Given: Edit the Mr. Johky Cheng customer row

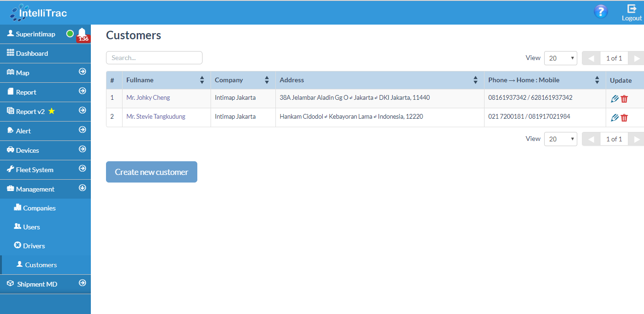Looking at the screenshot, I should (x=615, y=98).
